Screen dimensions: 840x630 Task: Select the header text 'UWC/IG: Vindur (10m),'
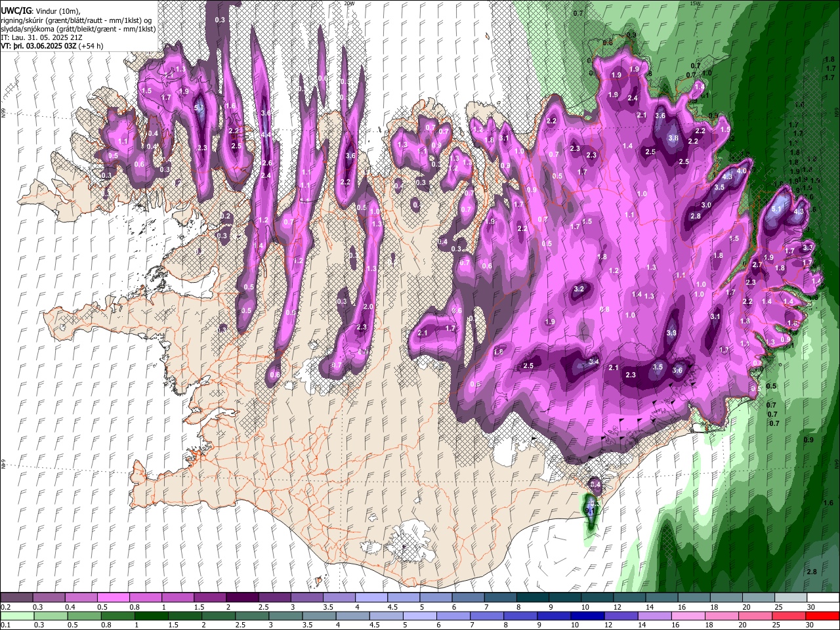(x=39, y=11)
